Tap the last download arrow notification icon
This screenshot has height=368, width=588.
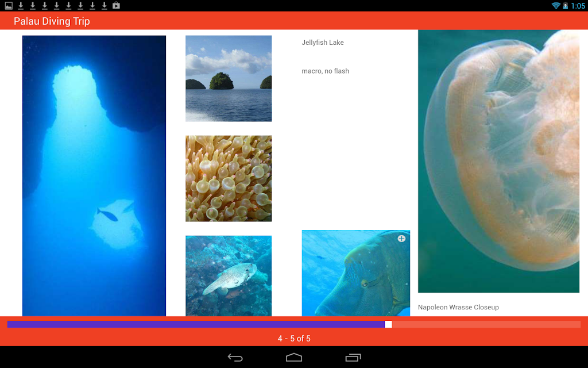tap(105, 6)
